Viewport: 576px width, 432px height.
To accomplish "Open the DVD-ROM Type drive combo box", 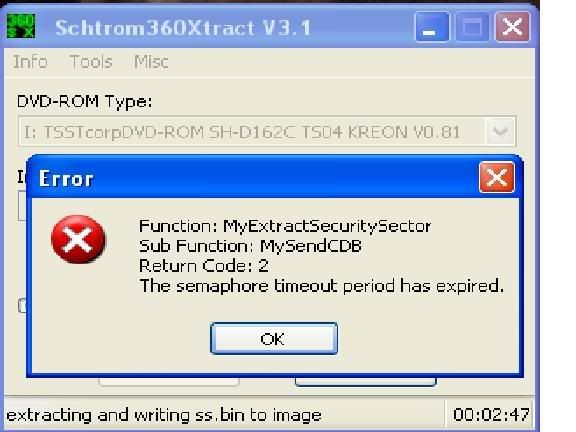I will 267,132.
